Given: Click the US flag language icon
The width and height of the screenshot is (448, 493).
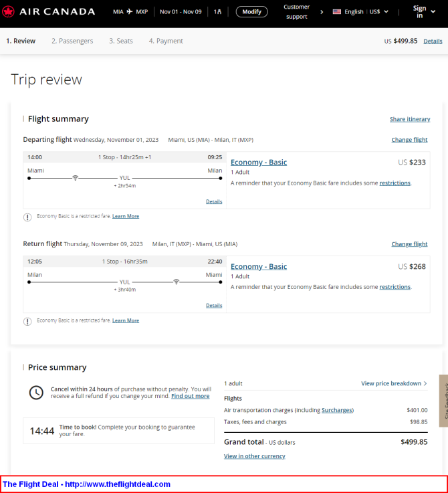Looking at the screenshot, I should pyautogui.click(x=337, y=11).
